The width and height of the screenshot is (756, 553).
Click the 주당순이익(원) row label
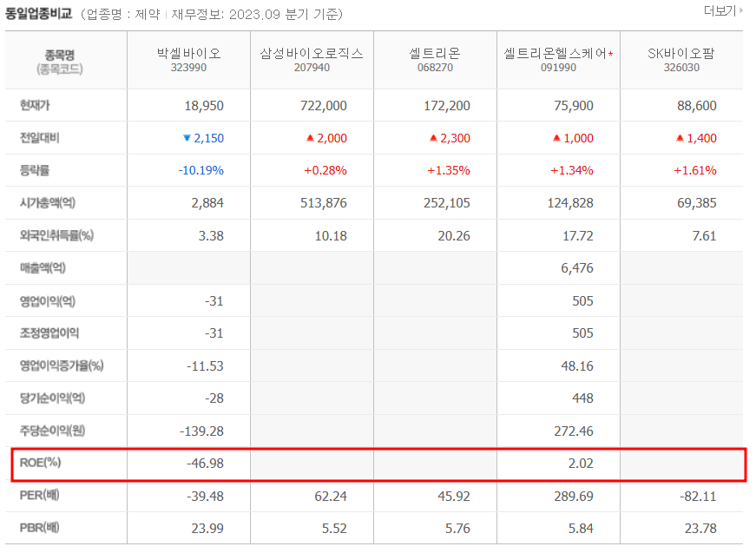point(52,431)
